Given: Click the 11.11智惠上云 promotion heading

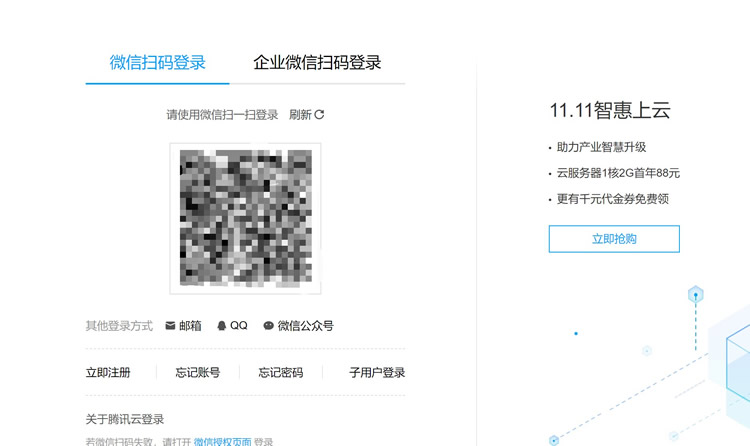Looking at the screenshot, I should [x=610, y=111].
